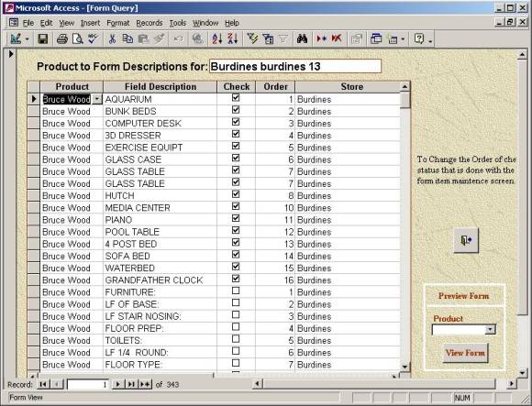
Task: Open the toolbar options arrow beside Help
Action: (430, 41)
